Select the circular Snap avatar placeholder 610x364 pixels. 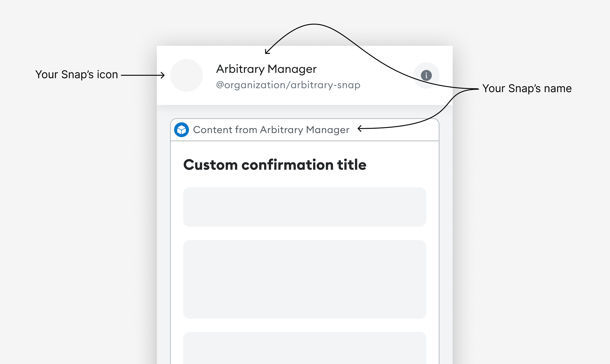coord(187,75)
